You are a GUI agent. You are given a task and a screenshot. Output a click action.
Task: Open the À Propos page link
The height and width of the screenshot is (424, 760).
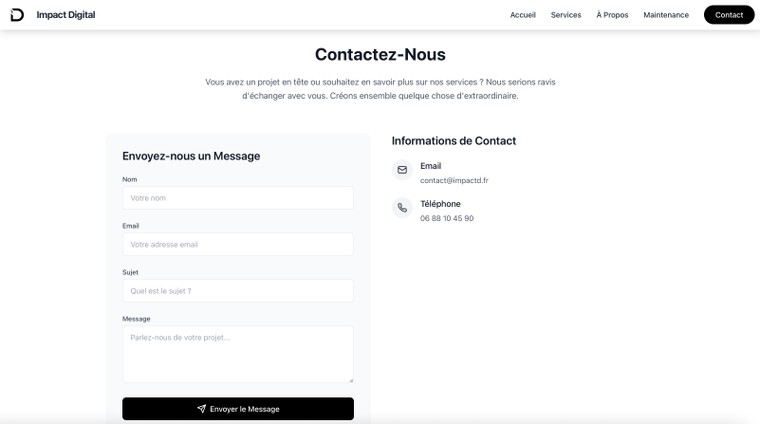pos(612,15)
